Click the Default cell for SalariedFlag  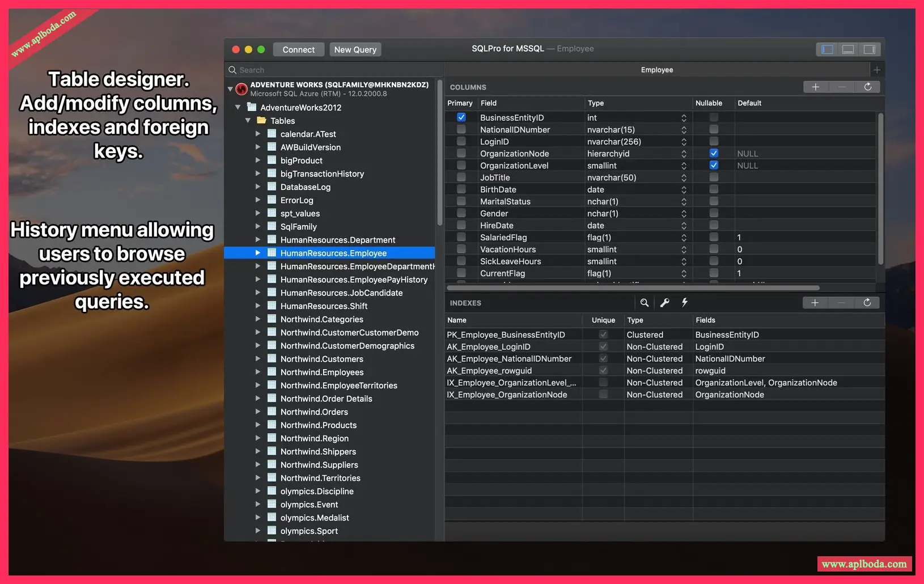[x=805, y=237]
